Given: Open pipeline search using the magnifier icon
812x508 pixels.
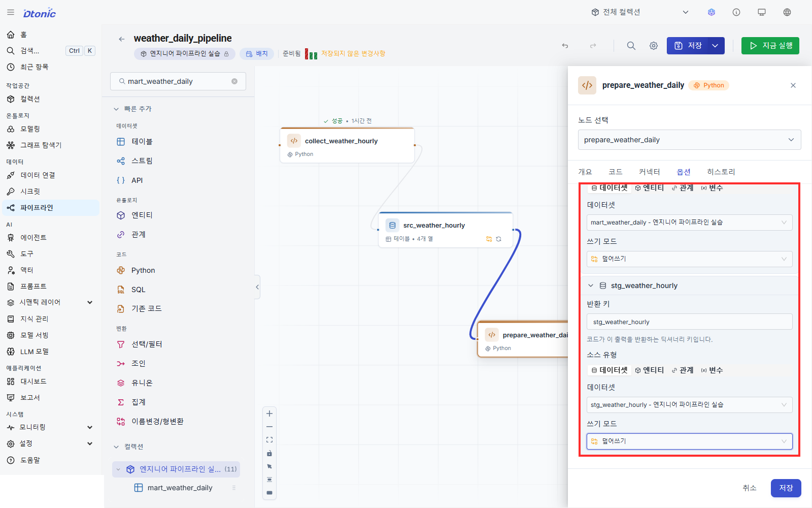Looking at the screenshot, I should [631, 46].
